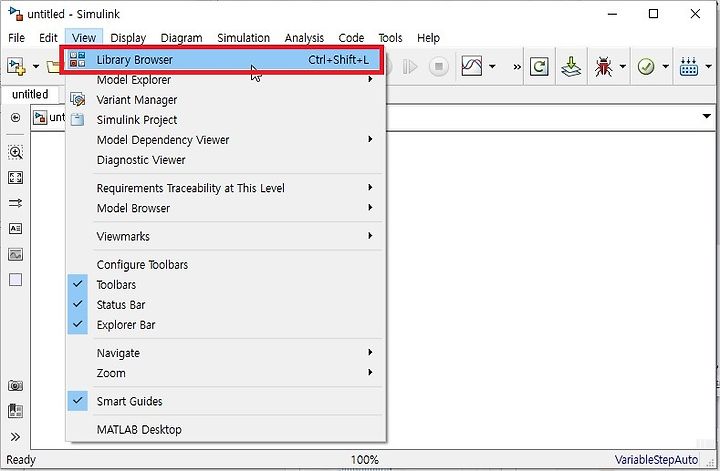Click the Viewmarks palette icon
This screenshot has width=720, height=471.
pyautogui.click(x=16, y=411)
